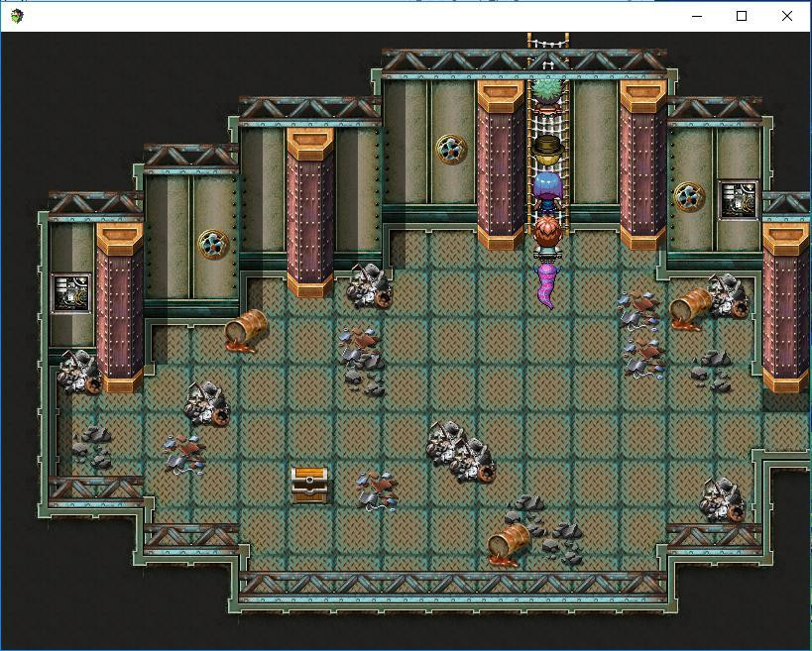Image resolution: width=812 pixels, height=651 pixels.
Task: Click the round wall fan left of the ladder
Action: (x=451, y=149)
